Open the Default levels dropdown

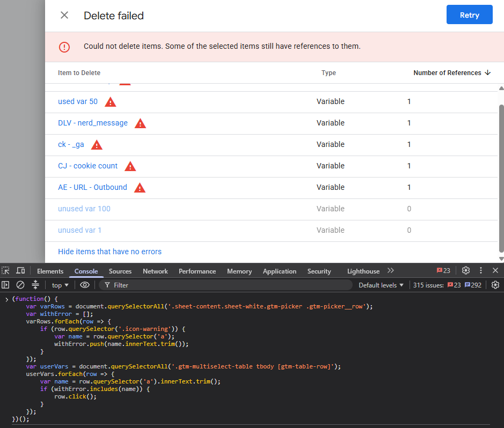click(x=381, y=285)
